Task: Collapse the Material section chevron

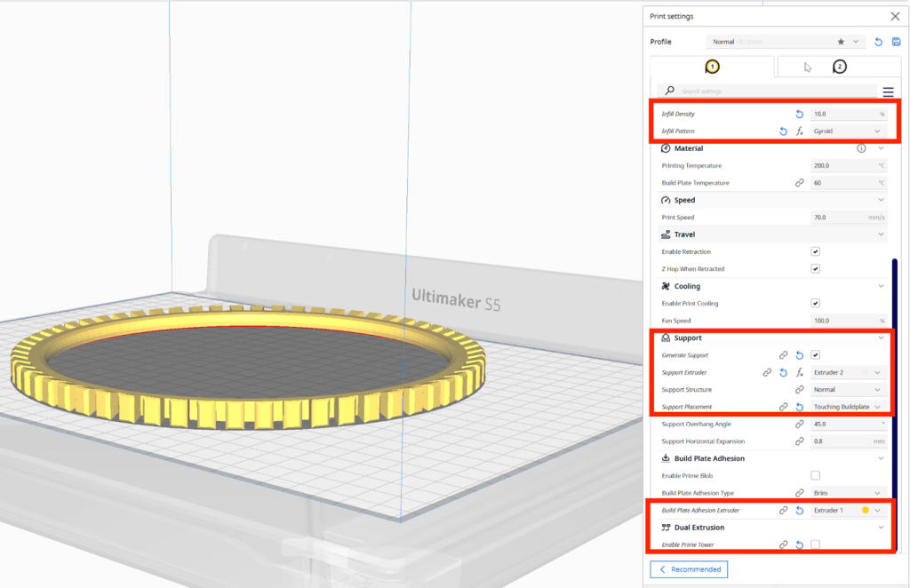Action: (x=881, y=148)
